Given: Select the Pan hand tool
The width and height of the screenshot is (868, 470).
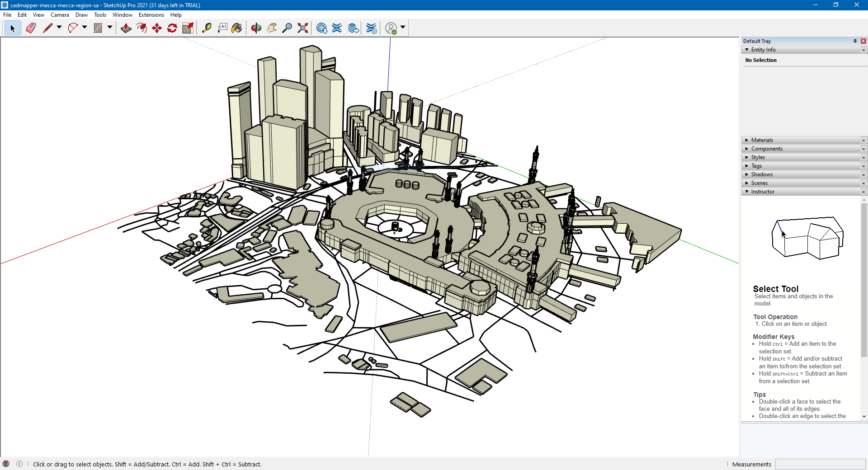Looking at the screenshot, I should tap(272, 28).
